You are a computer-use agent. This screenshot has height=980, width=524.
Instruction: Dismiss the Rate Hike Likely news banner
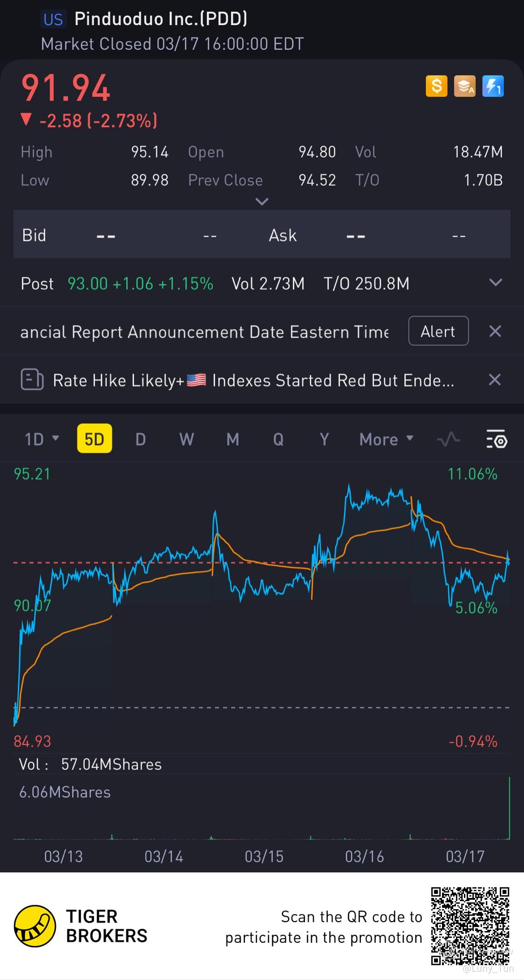point(495,380)
